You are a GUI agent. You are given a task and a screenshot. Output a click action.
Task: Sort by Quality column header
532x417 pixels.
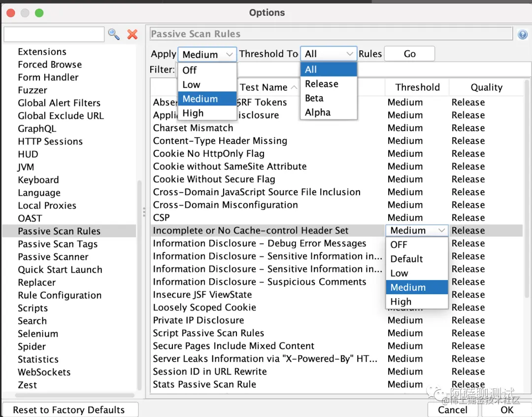[486, 88]
